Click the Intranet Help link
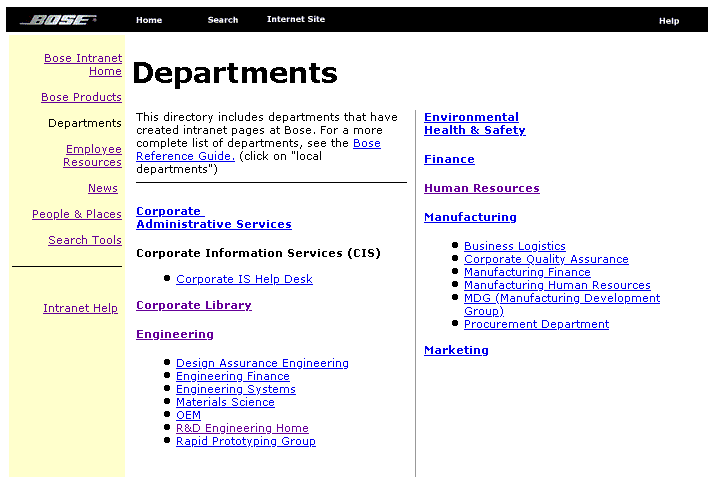This screenshot has height=477, width=711. [80, 308]
